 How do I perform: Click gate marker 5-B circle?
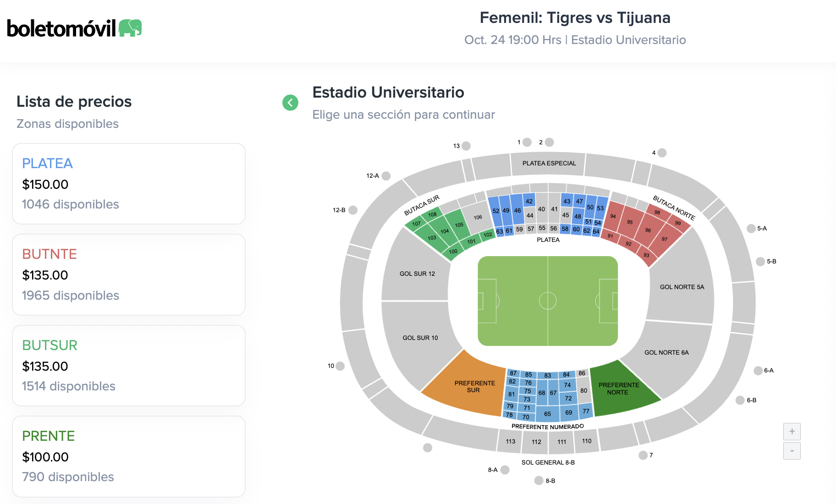[760, 262]
